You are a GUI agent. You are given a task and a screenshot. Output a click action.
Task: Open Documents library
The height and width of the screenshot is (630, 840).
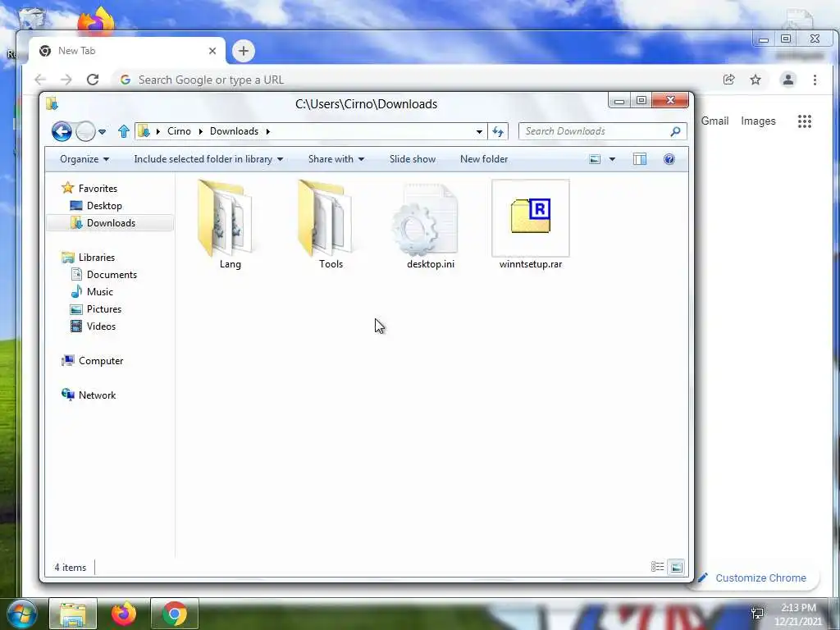pyautogui.click(x=112, y=275)
